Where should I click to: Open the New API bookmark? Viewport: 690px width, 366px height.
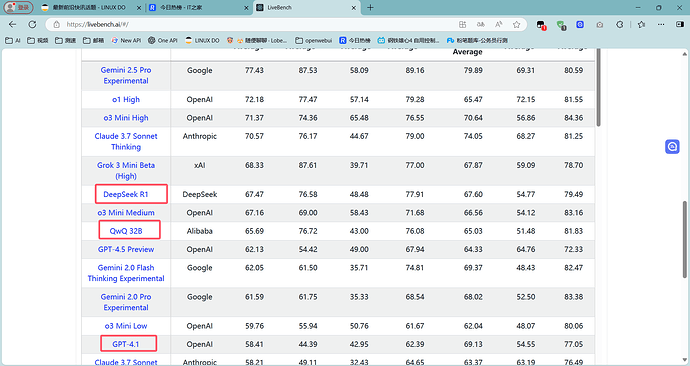coord(126,40)
